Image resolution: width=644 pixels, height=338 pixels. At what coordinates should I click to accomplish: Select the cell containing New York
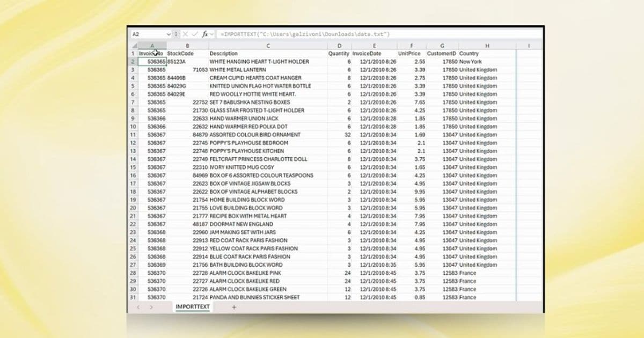tap(486, 62)
